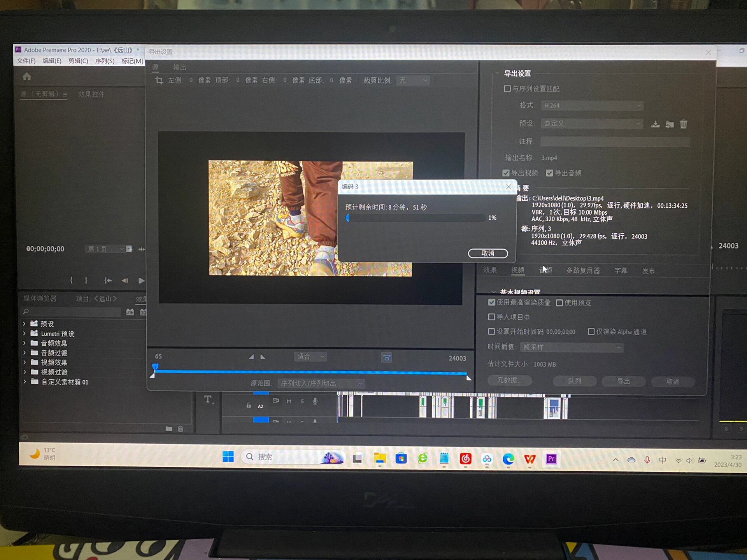Open the 媒体浏览器 panel tab

[x=40, y=298]
